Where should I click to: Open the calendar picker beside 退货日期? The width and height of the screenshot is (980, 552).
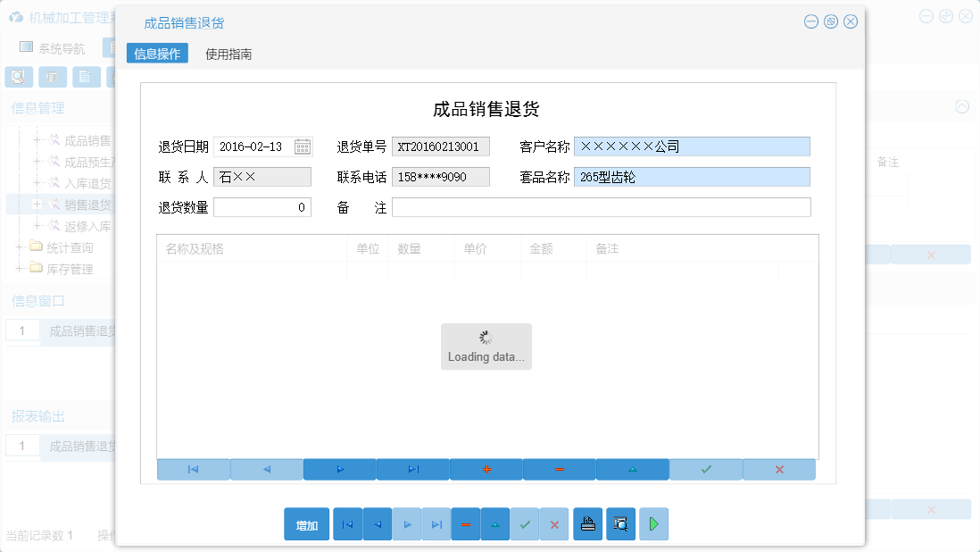303,146
